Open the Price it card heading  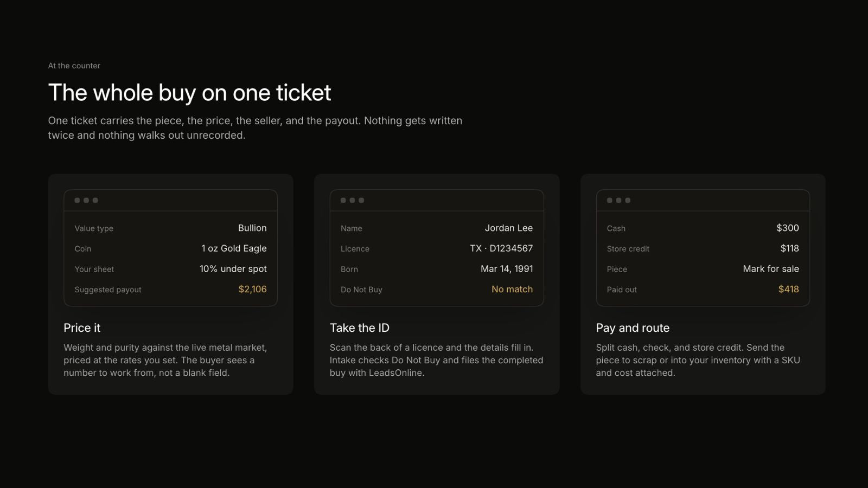coord(82,328)
